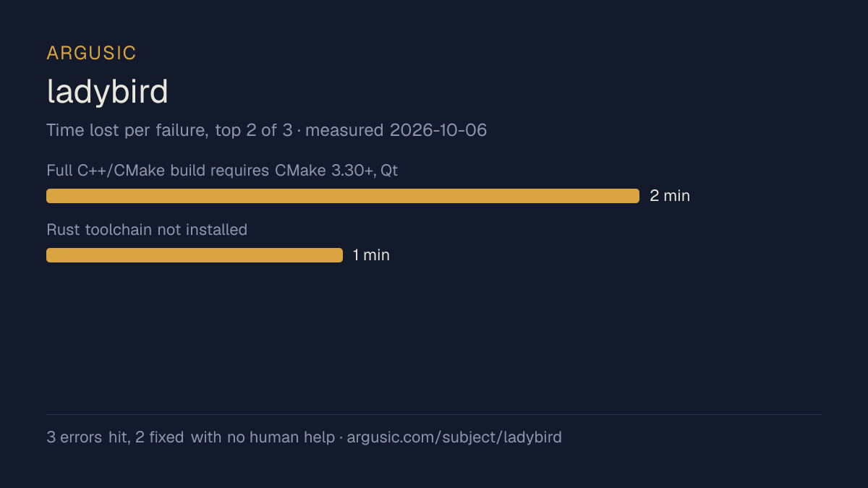Select the 'top 2 of 3' text
Viewport: 868px width, 488px height.
coord(254,131)
